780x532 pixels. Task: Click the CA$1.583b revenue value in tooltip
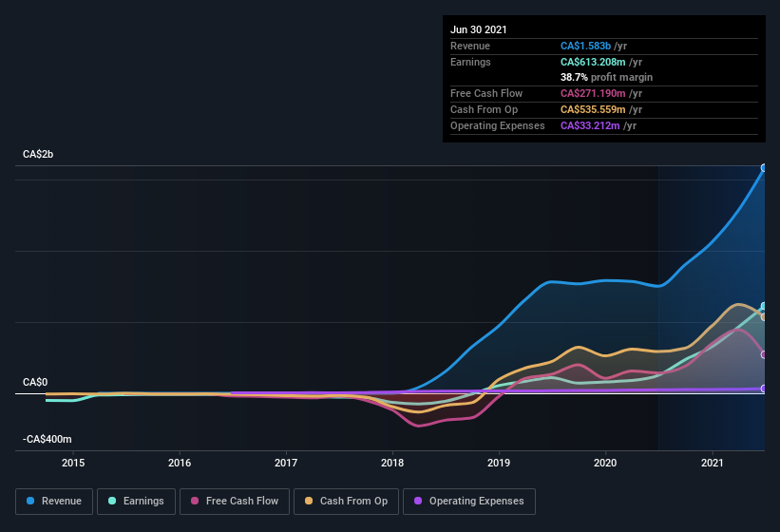pos(585,46)
